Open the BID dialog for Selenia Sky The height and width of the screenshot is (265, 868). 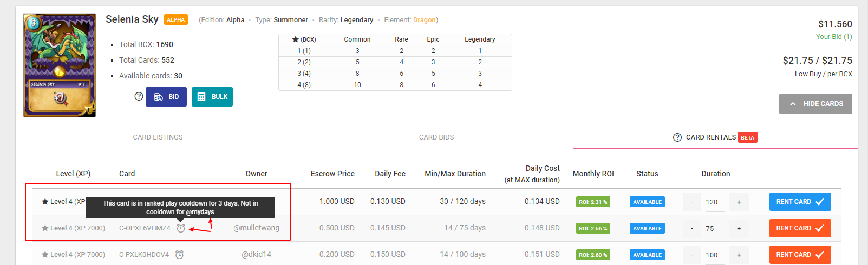(166, 97)
